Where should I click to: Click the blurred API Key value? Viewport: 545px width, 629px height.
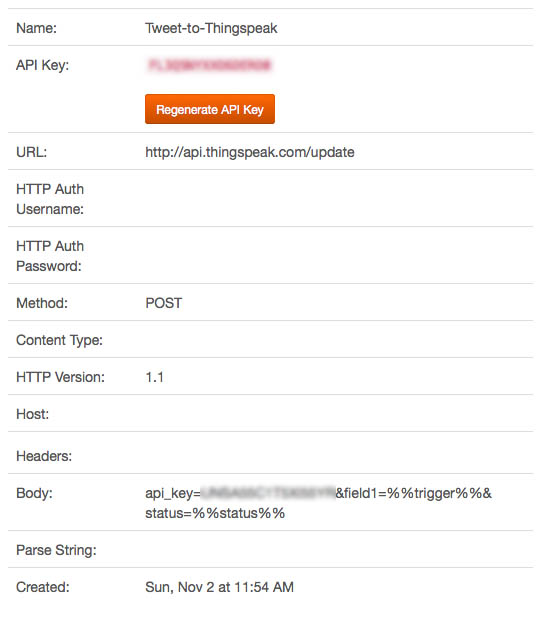(x=209, y=65)
